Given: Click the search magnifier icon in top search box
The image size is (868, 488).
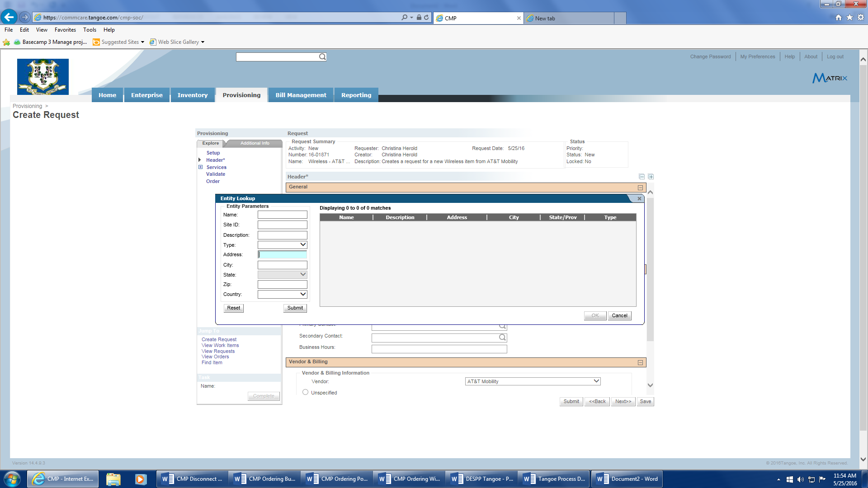Looking at the screenshot, I should [x=322, y=57].
